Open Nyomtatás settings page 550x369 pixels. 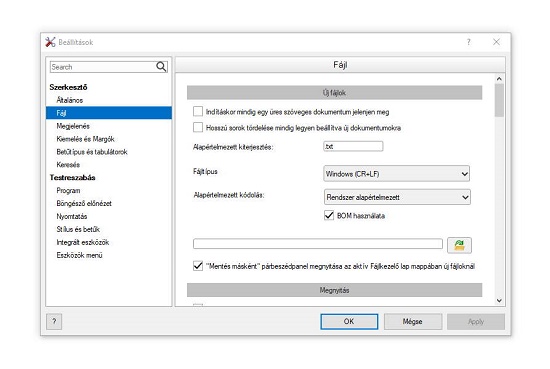click(72, 216)
